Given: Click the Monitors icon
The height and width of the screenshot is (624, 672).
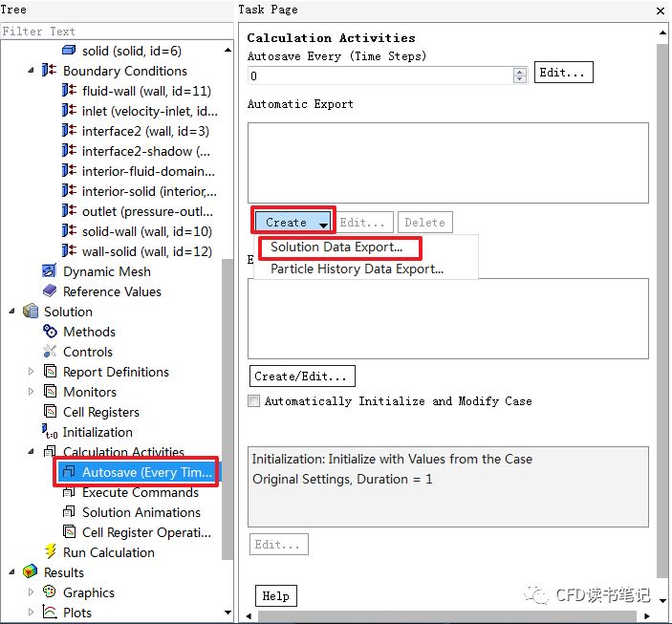Looking at the screenshot, I should (x=50, y=391).
